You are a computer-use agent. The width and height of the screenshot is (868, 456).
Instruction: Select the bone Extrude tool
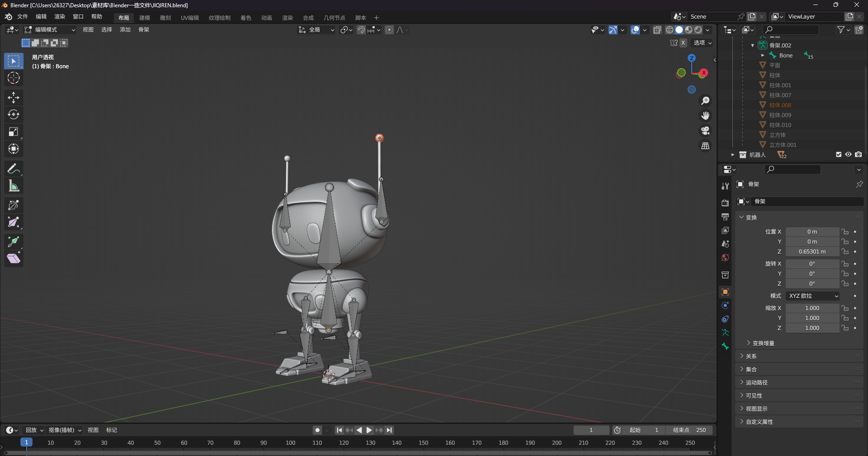point(14,242)
